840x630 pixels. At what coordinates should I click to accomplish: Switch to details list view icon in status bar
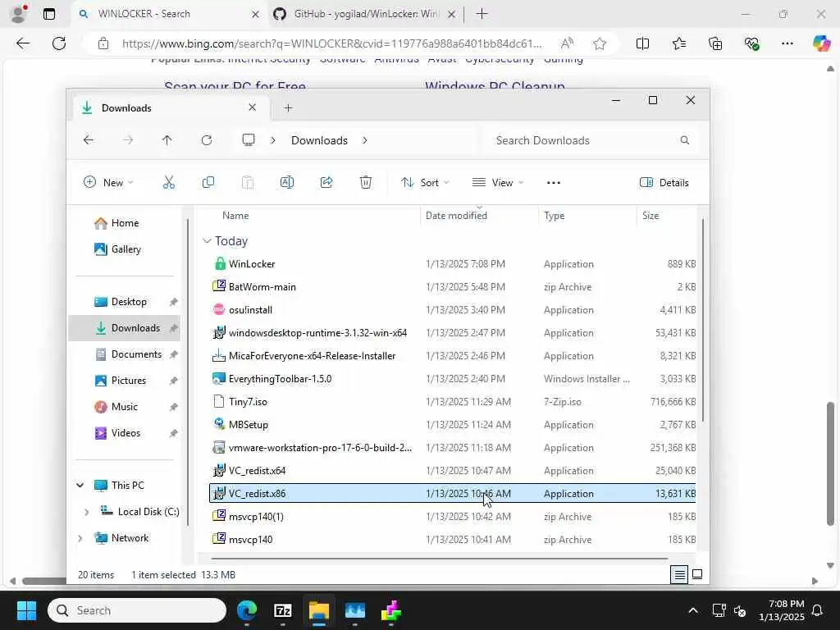(x=679, y=575)
